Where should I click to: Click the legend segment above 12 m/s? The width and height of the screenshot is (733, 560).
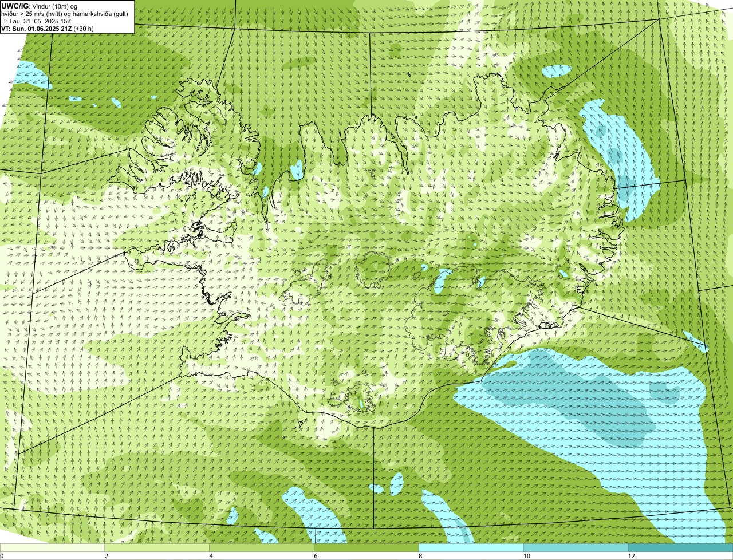681,547
